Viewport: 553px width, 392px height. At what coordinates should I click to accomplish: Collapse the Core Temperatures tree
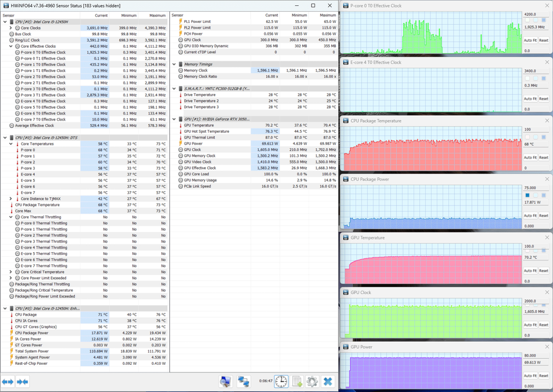pyautogui.click(x=11, y=143)
